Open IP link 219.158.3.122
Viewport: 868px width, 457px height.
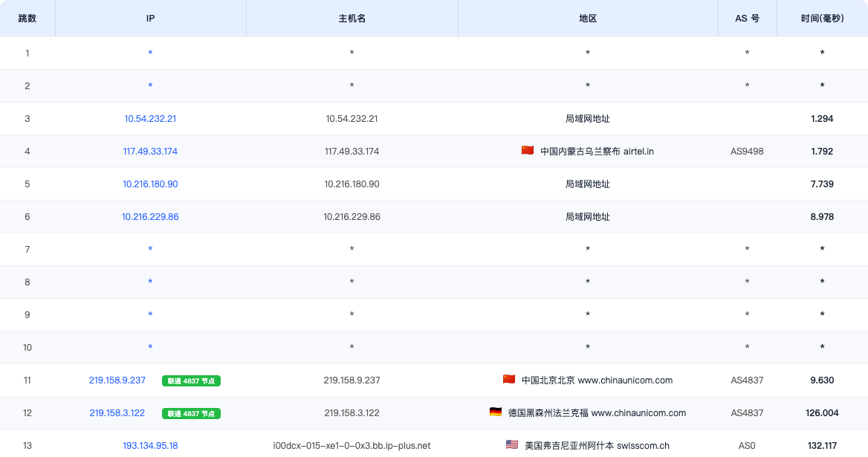[117, 412]
